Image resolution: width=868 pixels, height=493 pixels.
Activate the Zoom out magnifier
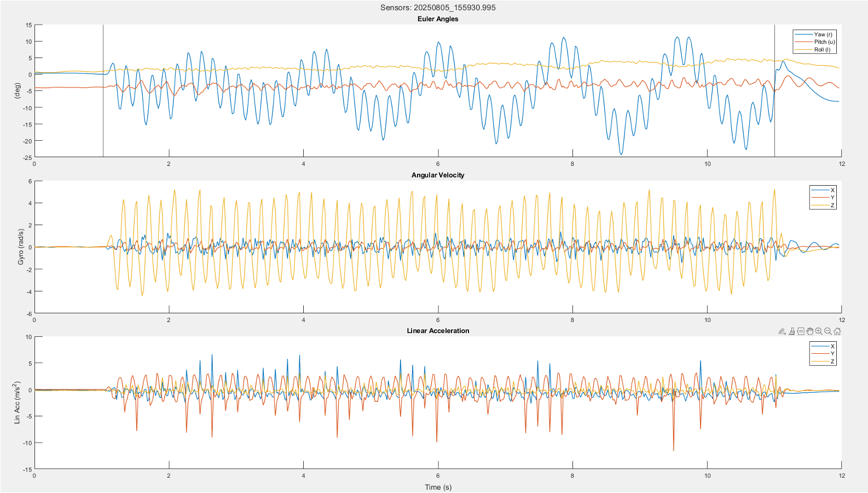click(828, 331)
